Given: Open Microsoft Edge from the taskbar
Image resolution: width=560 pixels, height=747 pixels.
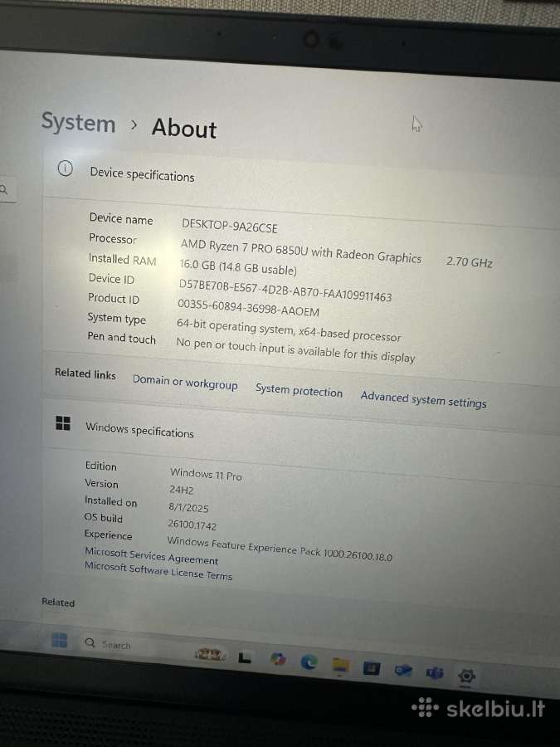Looking at the screenshot, I should point(309,662).
